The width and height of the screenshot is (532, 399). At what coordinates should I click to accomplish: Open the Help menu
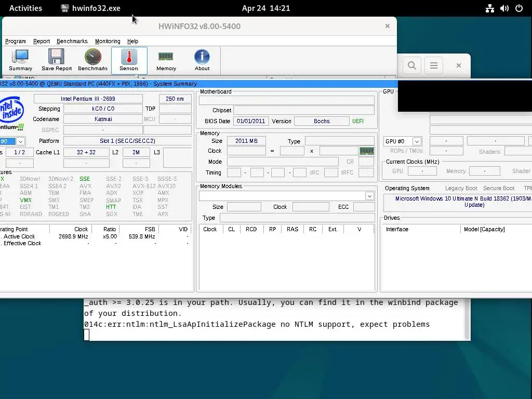click(132, 41)
